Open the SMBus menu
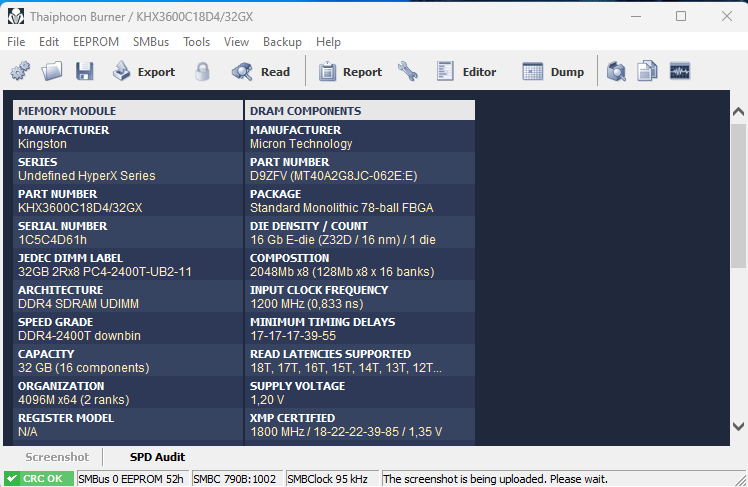748x487 pixels. click(151, 42)
